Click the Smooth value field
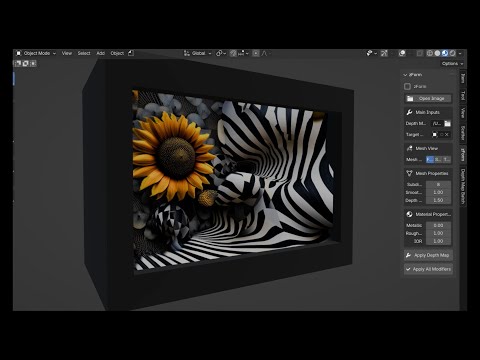Screen dimensions: 480x360 (438, 192)
